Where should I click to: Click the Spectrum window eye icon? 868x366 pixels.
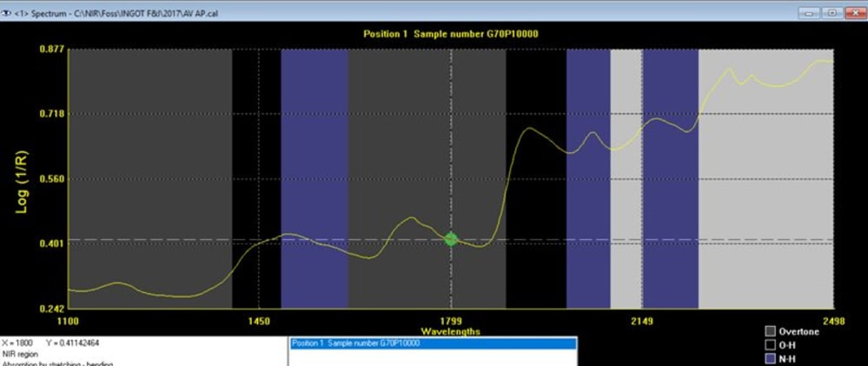click(x=7, y=13)
